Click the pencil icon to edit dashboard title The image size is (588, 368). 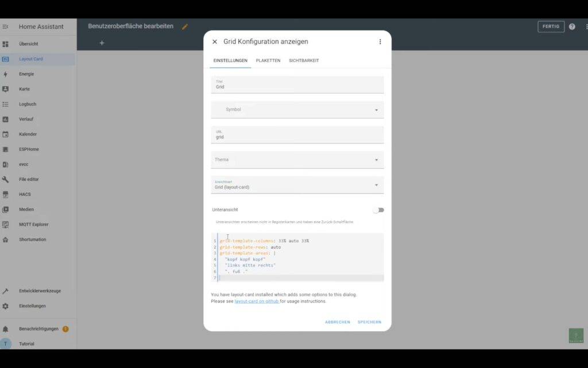coord(185,26)
